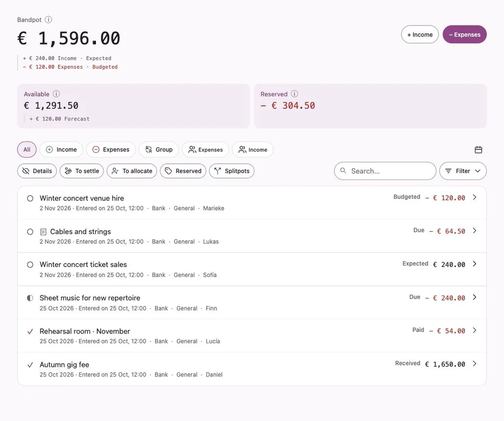Click the info icon next to Bandpot

48,20
